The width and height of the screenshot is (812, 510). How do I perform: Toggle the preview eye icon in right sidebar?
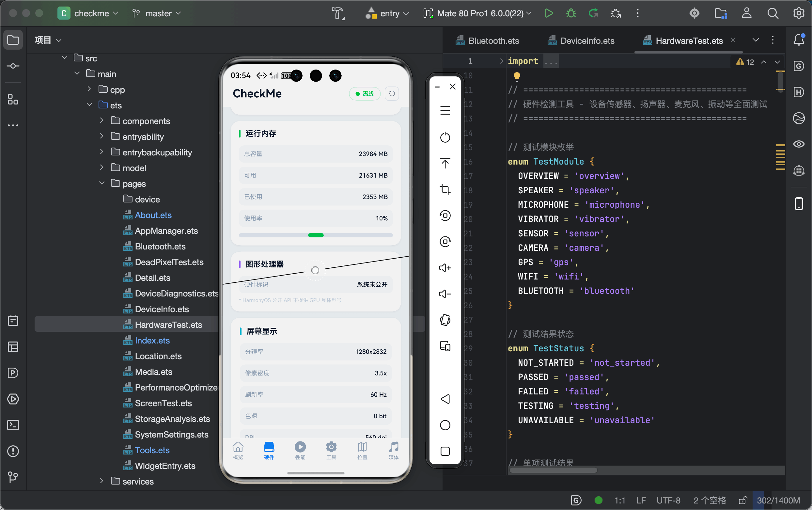[x=799, y=144]
